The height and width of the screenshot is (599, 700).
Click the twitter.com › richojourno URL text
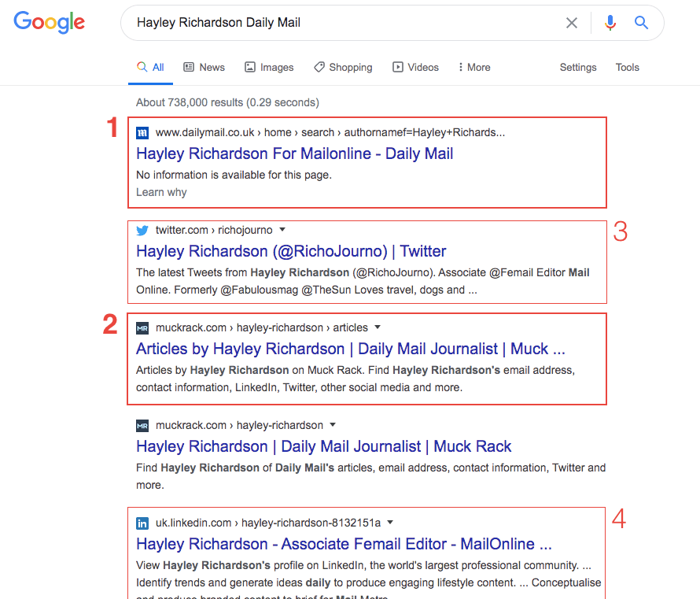214,230
